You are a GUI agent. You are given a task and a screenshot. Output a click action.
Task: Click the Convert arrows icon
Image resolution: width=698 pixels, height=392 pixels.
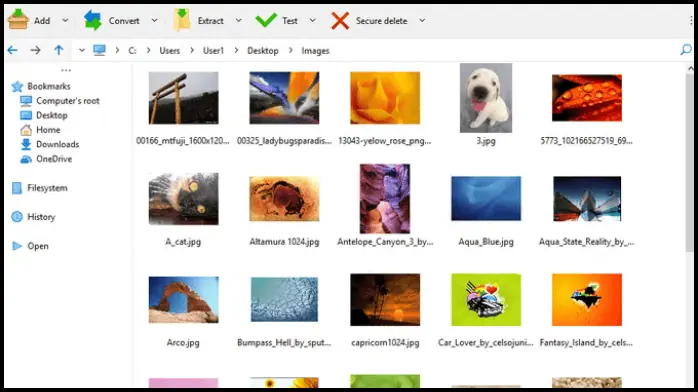point(93,20)
